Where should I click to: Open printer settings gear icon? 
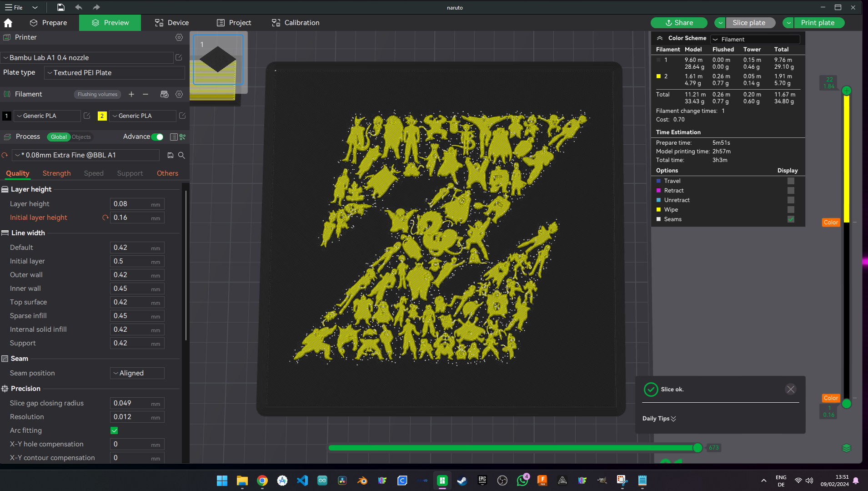[179, 37]
